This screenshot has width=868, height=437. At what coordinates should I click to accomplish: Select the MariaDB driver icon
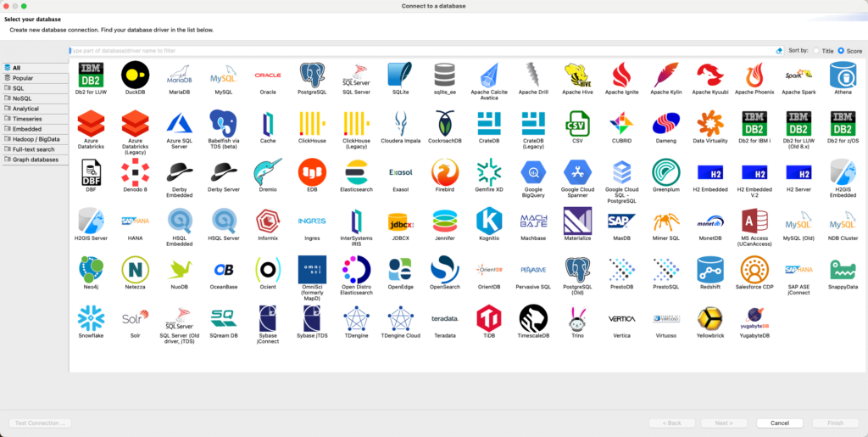coord(179,76)
